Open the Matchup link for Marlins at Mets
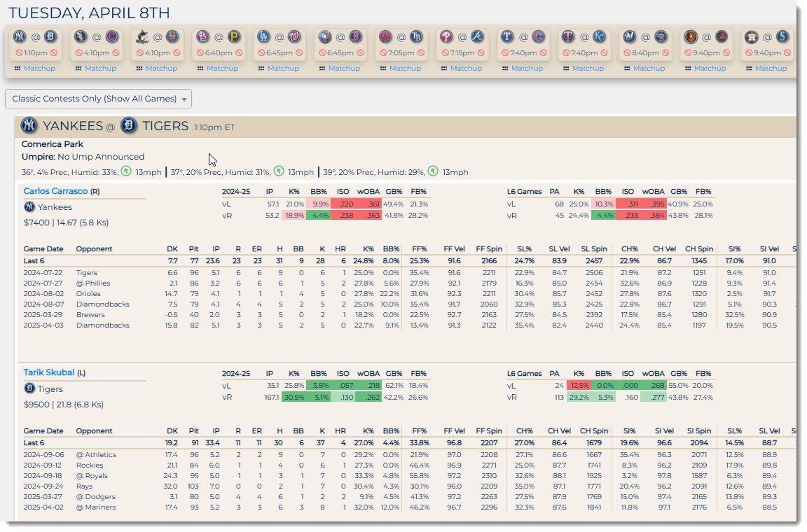Screen dimensions: 807x532 161,68
